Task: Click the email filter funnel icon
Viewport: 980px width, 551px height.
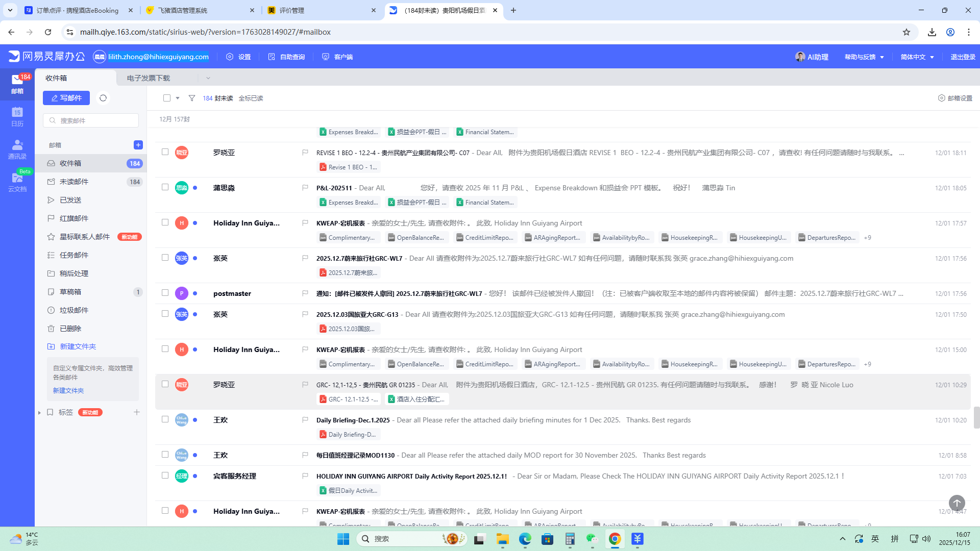Action: click(x=192, y=98)
